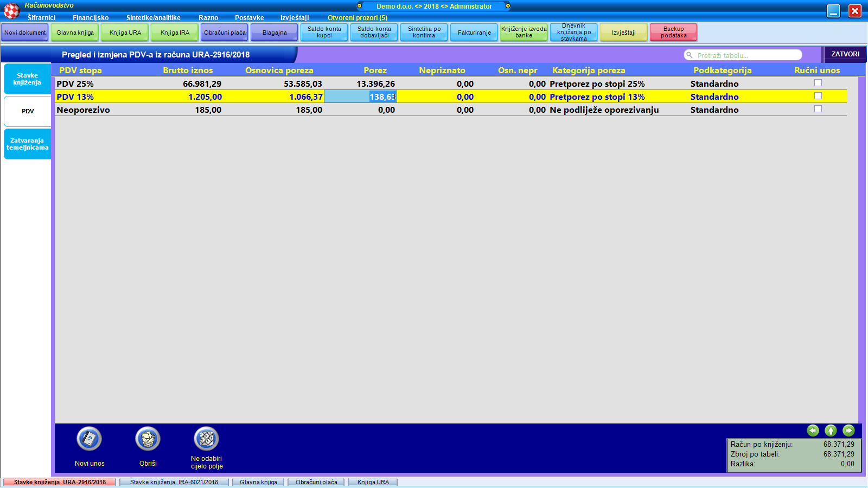
Task: Click the Backup podataka toolbar button
Action: tap(673, 33)
